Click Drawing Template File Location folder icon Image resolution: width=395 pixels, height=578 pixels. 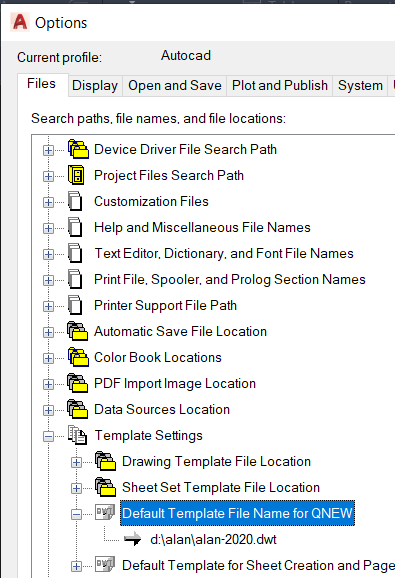pyautogui.click(x=105, y=461)
